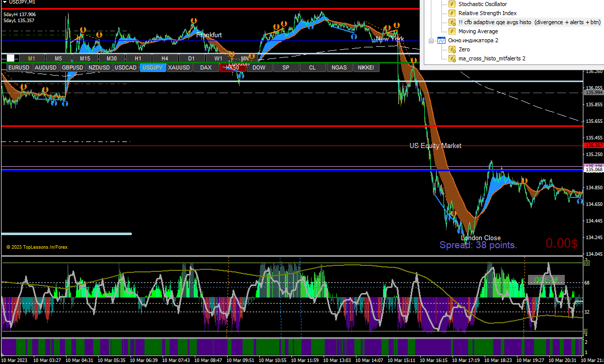This screenshot has height=364, width=604.
Task: Switch chart to H4 timeframe
Action: point(165,58)
